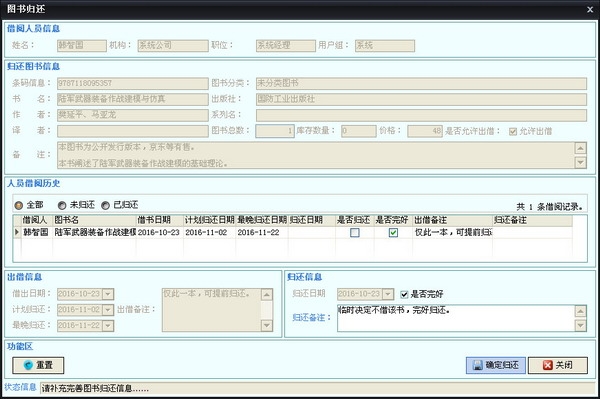The image size is (600, 399).
Task: Open the 计划归还 date dropdown
Action: pyautogui.click(x=108, y=309)
